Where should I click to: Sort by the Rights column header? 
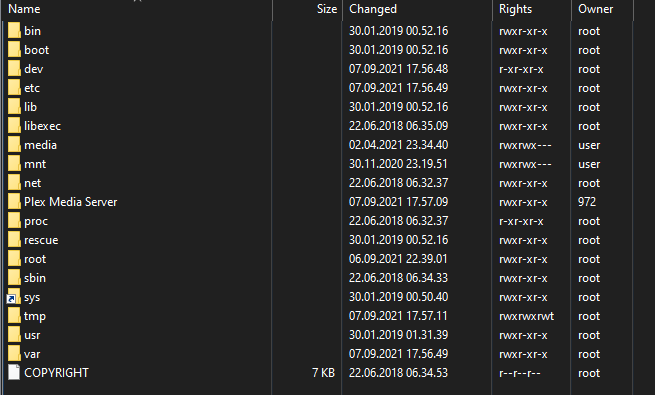[532, 9]
